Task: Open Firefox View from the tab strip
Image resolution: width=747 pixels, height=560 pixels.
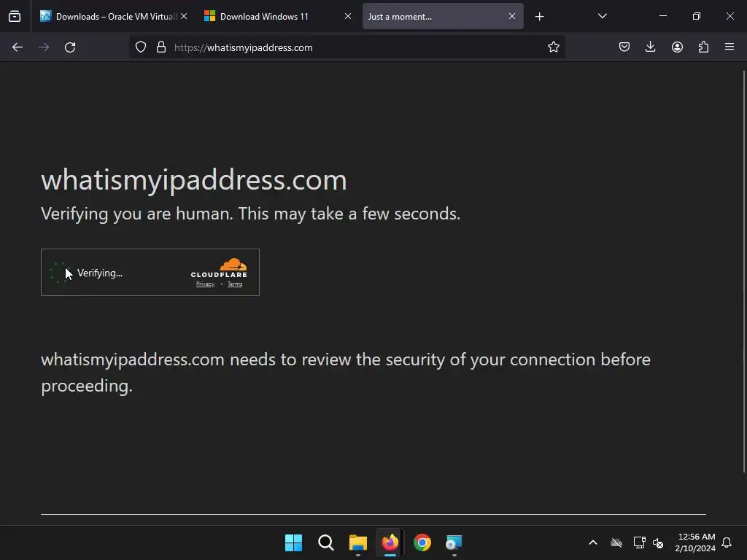Action: (x=15, y=16)
